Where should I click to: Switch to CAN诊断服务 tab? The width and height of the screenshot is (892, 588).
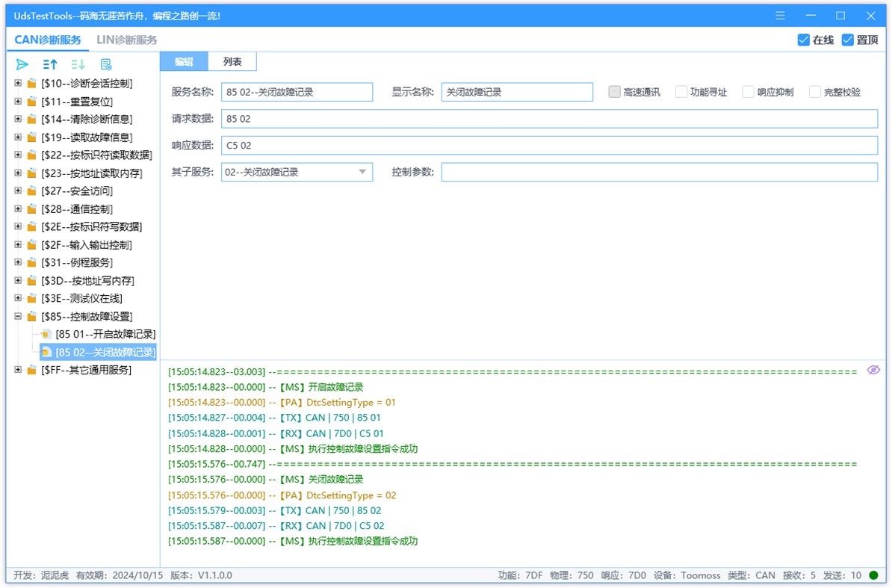click(x=48, y=40)
